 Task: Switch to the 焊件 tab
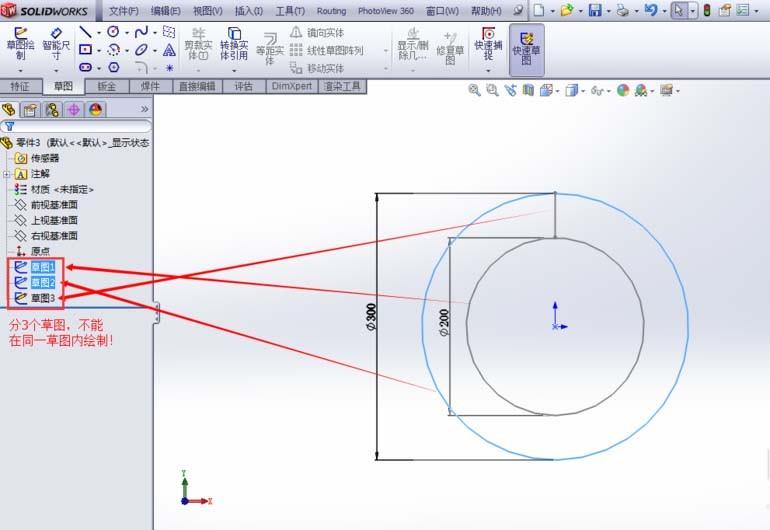point(150,86)
